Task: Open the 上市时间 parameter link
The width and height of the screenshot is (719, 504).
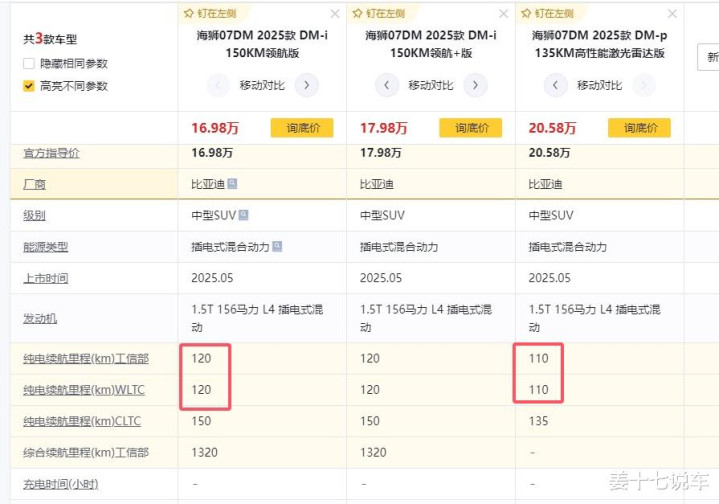Action: (x=45, y=278)
